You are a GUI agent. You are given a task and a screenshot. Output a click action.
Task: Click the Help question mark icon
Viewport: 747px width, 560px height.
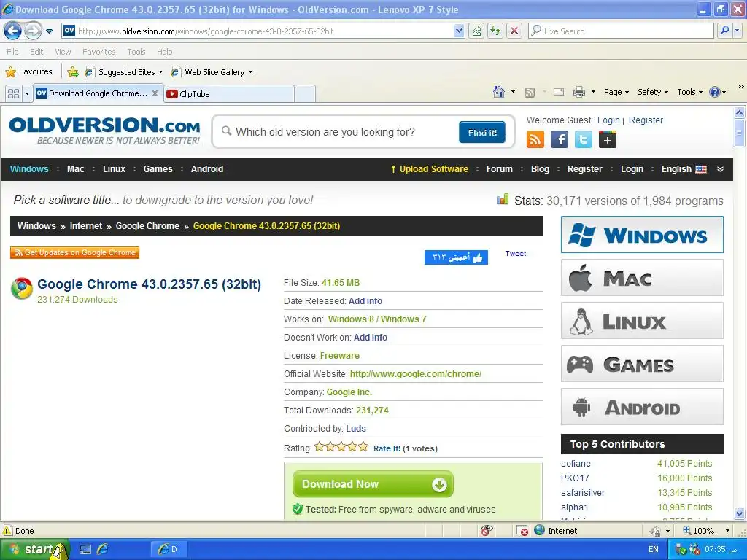point(715,92)
